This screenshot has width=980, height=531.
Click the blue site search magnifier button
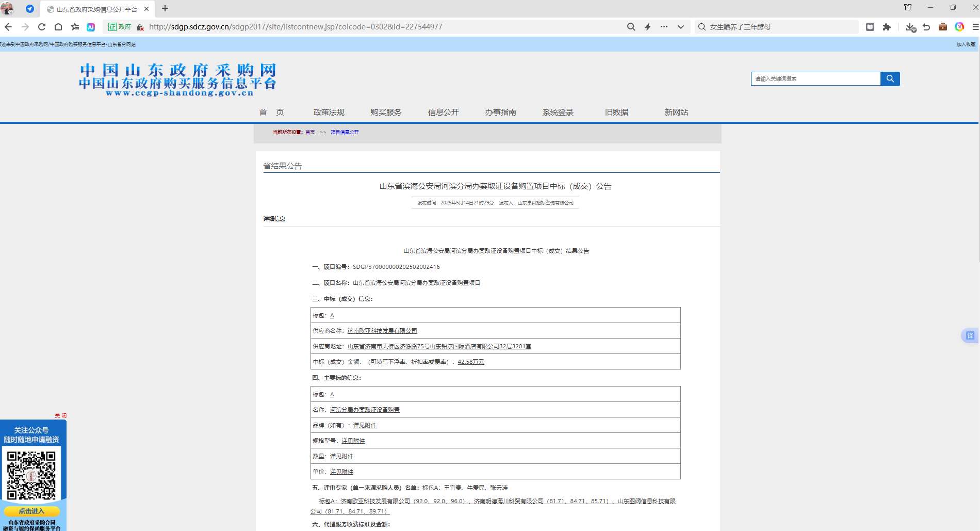(890, 79)
